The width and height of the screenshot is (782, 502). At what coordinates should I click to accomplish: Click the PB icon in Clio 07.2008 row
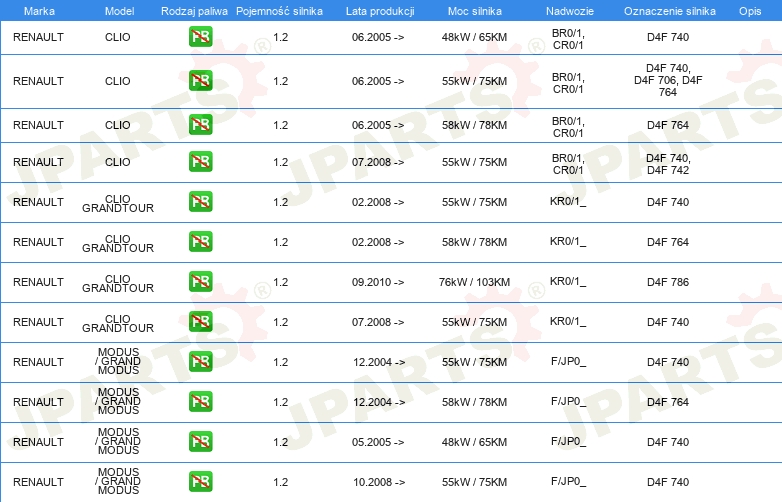tap(200, 162)
